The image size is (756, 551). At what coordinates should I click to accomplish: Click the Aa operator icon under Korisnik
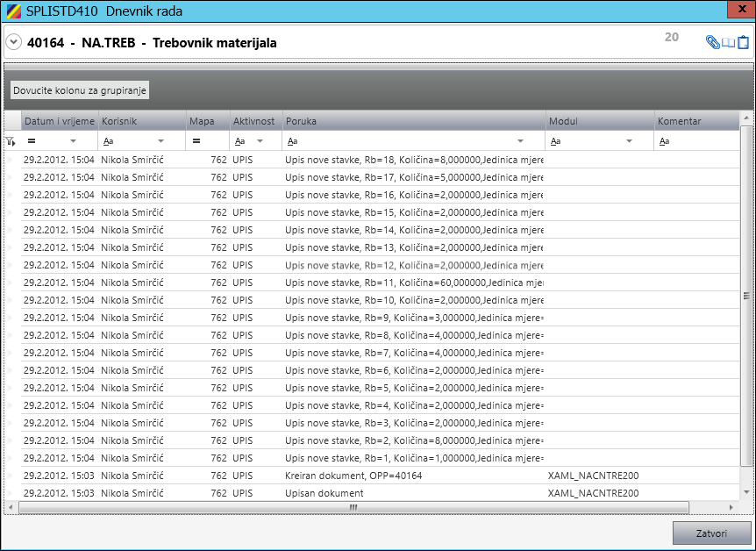click(x=109, y=141)
